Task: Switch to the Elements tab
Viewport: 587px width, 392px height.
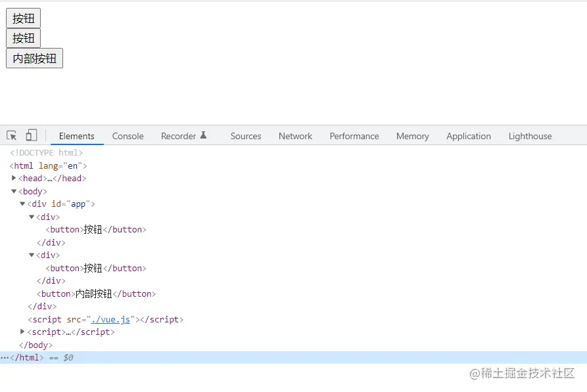Action: (77, 136)
